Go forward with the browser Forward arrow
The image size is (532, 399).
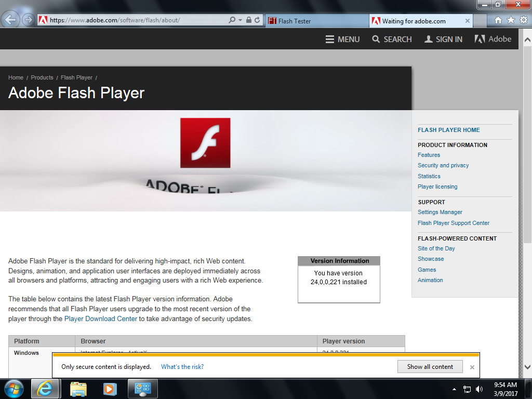[28, 20]
